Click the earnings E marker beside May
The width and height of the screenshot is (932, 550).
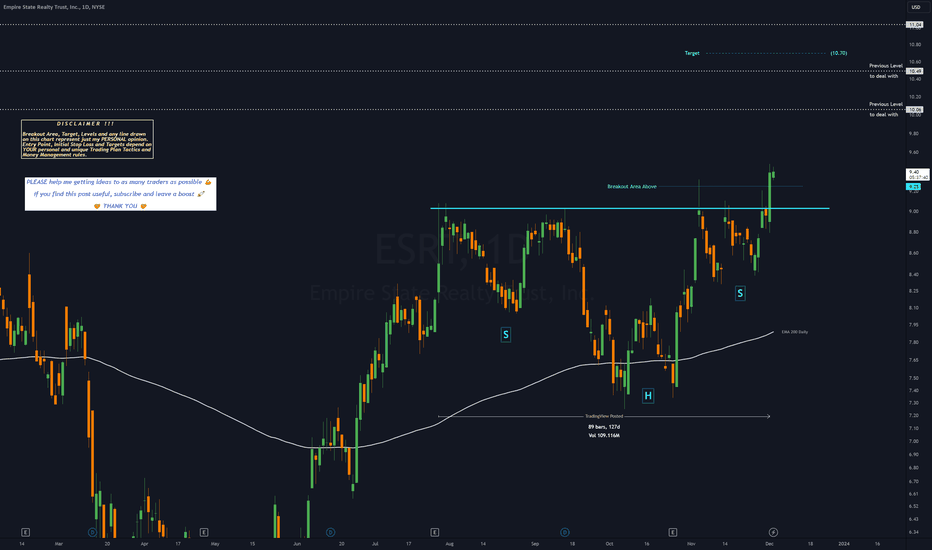coord(204,532)
